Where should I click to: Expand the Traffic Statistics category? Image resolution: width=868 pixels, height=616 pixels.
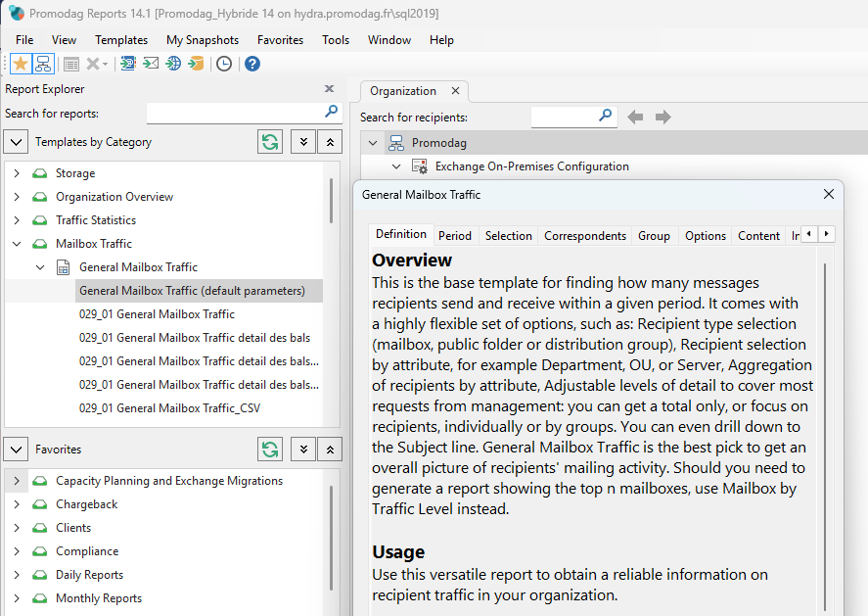[x=17, y=220]
